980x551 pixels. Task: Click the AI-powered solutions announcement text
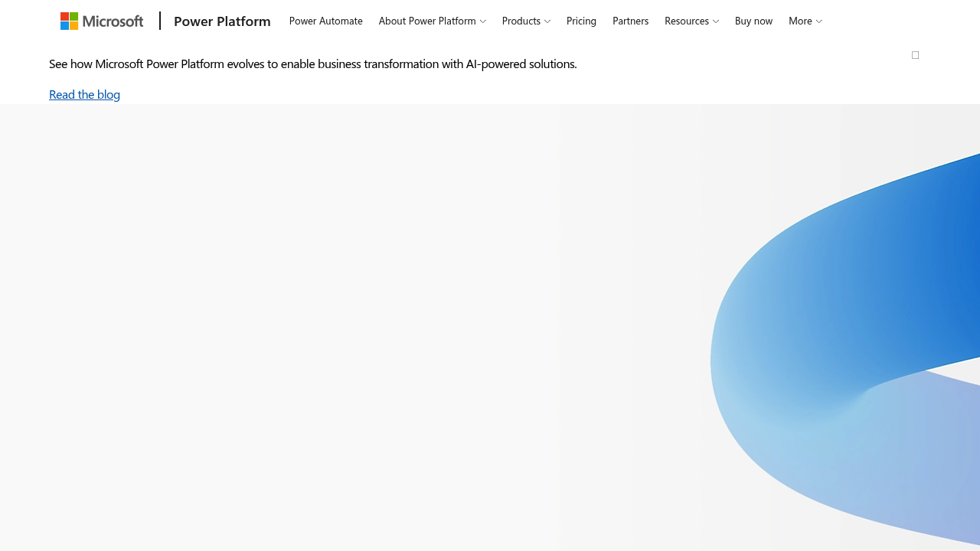click(x=313, y=64)
